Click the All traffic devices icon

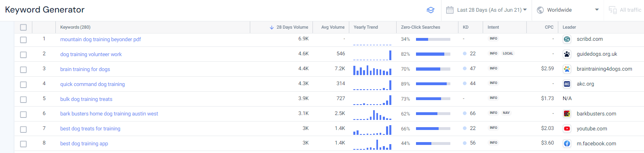coord(612,10)
